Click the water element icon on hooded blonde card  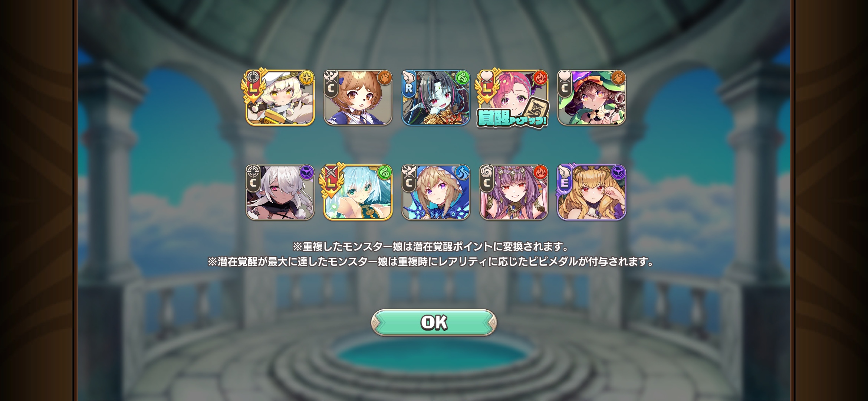463,173
